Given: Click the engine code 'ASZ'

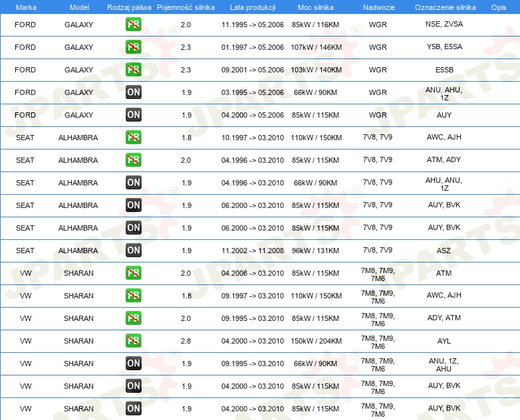Looking at the screenshot, I should point(444,251).
